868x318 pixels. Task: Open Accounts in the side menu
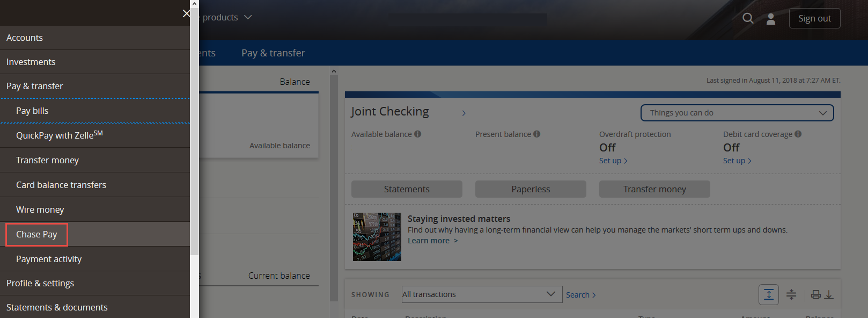click(x=95, y=38)
